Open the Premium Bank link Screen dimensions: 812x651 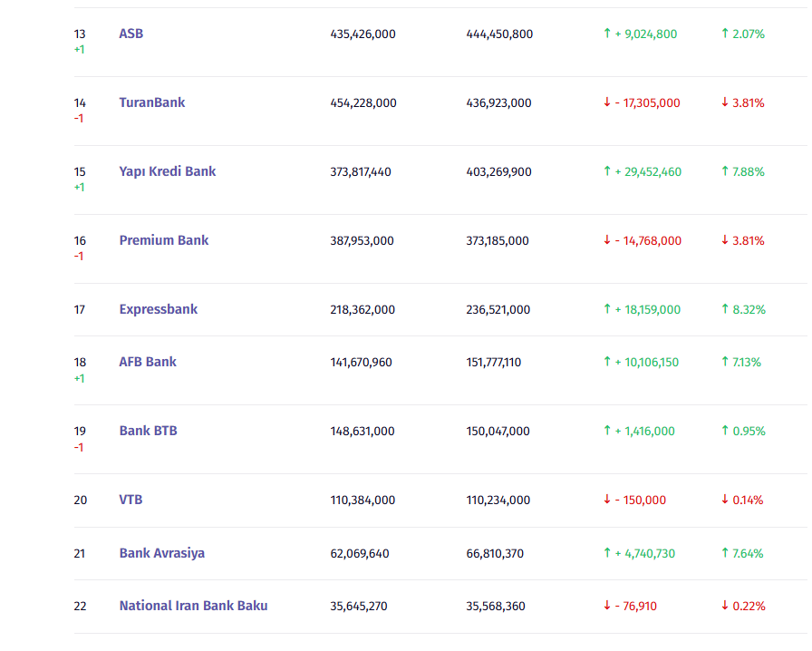point(164,240)
